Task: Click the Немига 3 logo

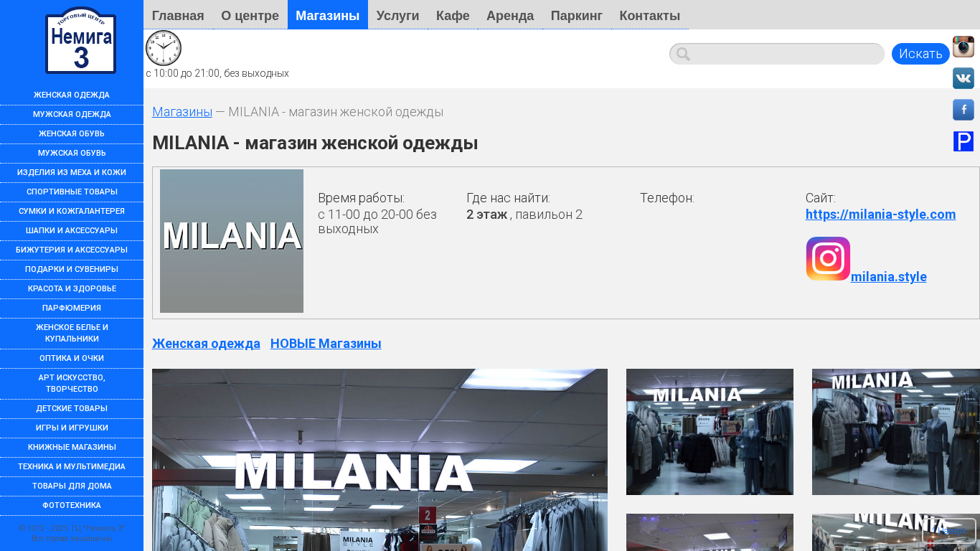Action: pyautogui.click(x=80, y=40)
